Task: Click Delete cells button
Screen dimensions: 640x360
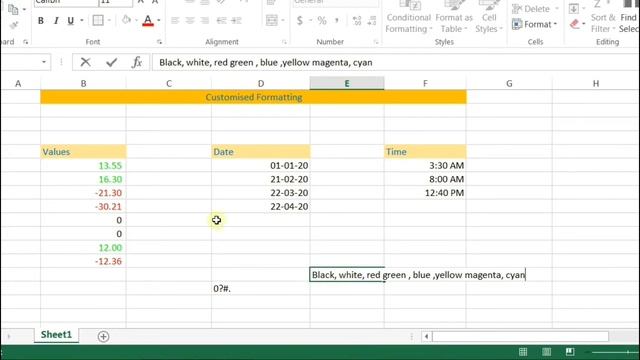Action: 535,9
